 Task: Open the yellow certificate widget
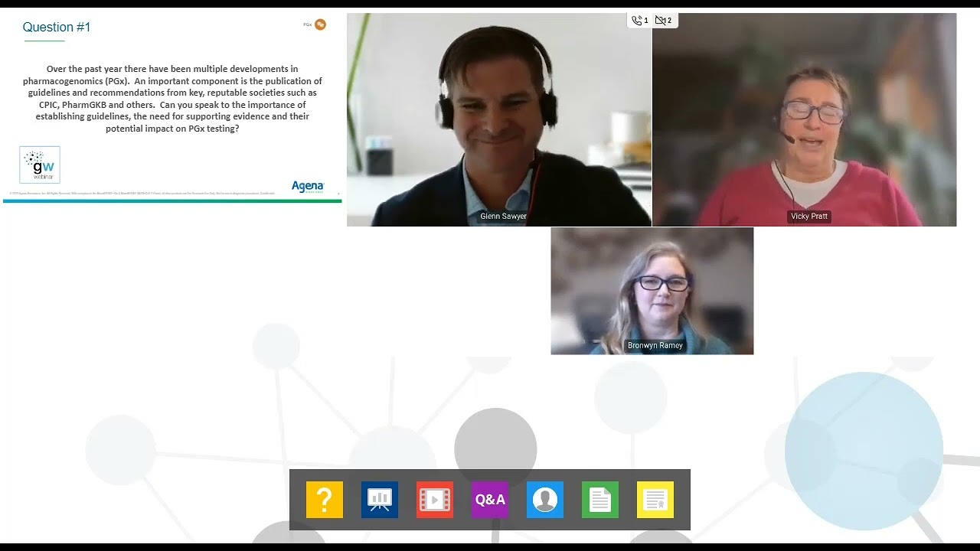coord(655,500)
